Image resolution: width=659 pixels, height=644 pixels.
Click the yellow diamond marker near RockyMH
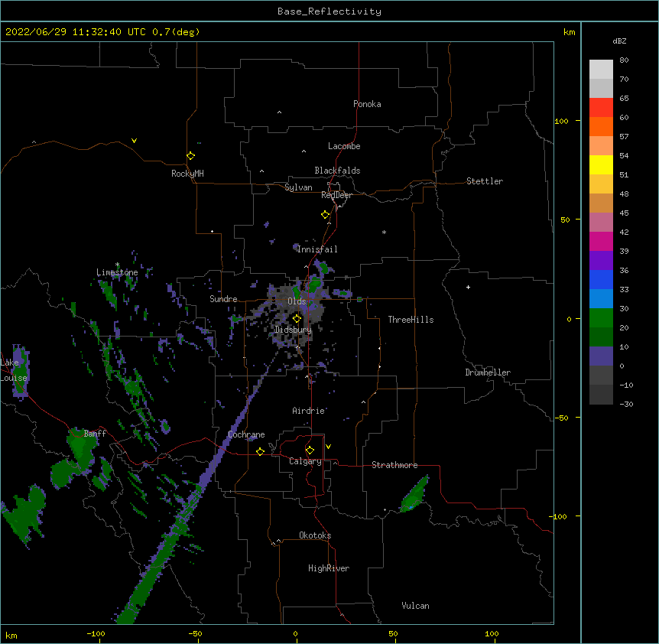coord(191,156)
